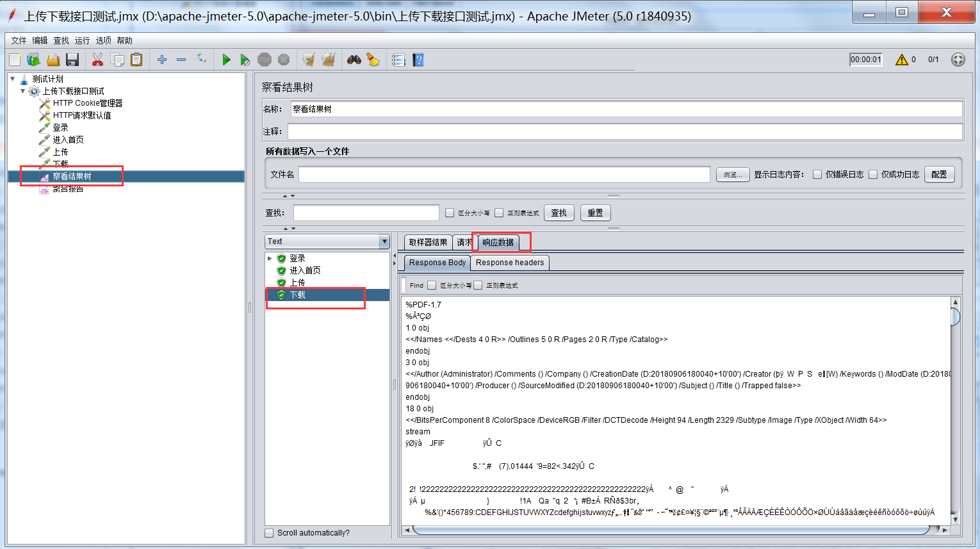Select the 进入首页 result entry

coord(305,270)
